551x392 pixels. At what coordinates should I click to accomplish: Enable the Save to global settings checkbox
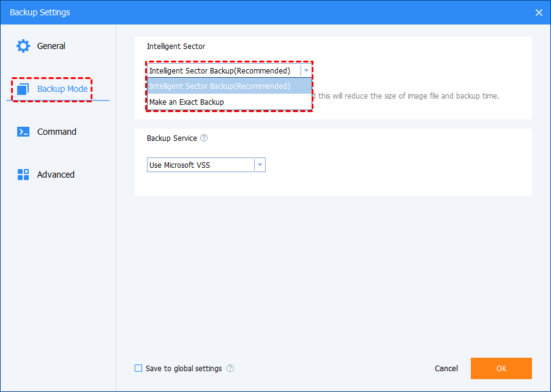pyautogui.click(x=138, y=369)
